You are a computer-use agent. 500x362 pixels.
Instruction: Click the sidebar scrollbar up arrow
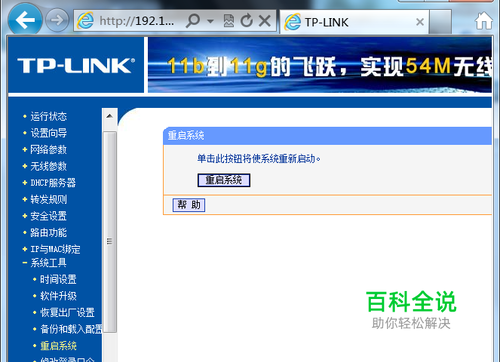click(x=109, y=116)
